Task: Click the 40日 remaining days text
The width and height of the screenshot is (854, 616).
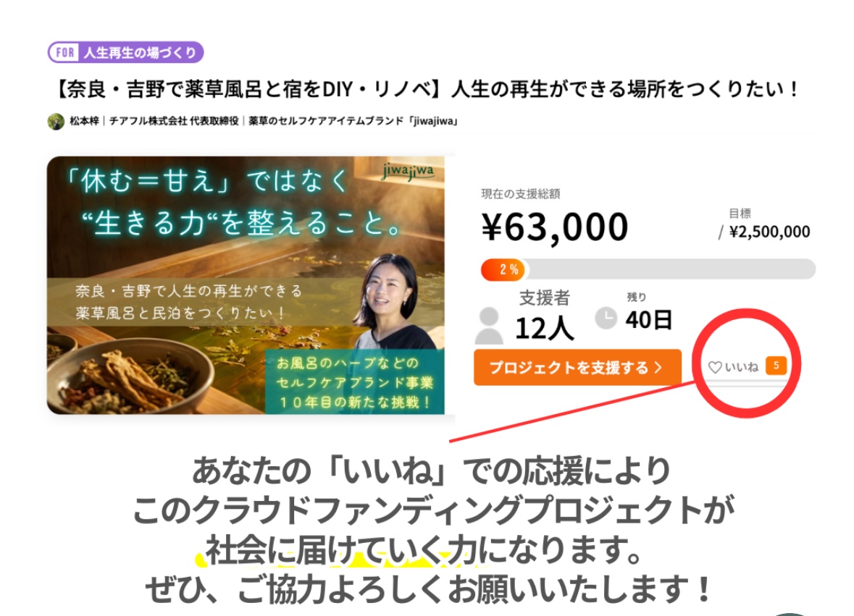Action: click(649, 320)
